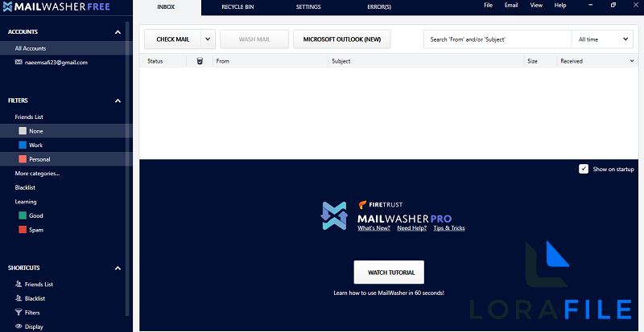Image resolution: width=644 pixels, height=332 pixels.
Task: Click the Work category label
Action: click(35, 145)
